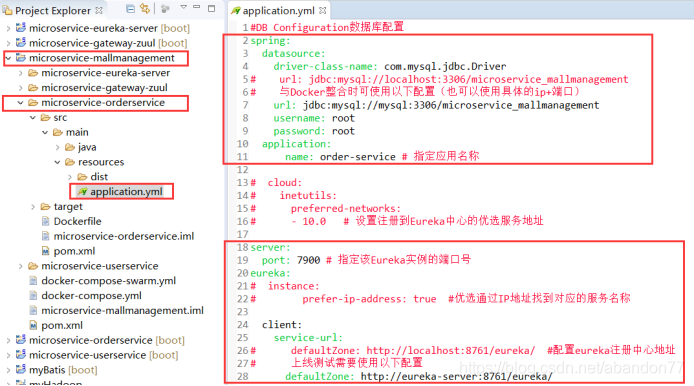
Task: Click 'service-url:' line in editor
Action: (308, 338)
